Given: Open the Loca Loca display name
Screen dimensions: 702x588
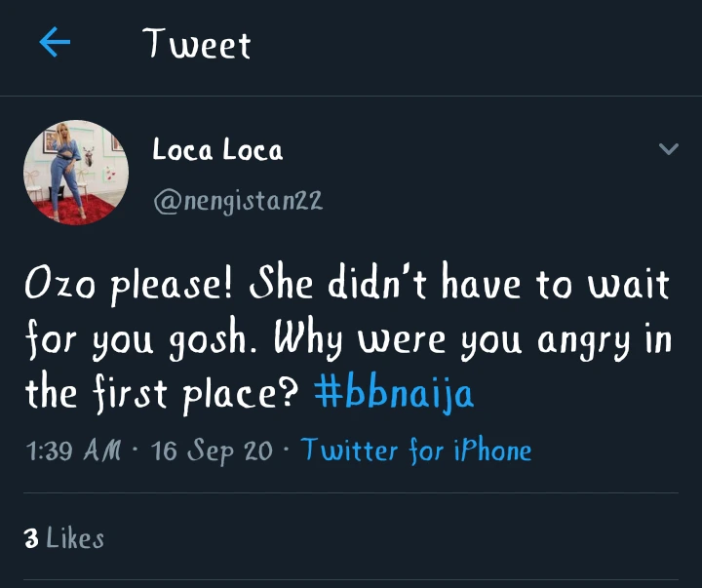Looking at the screenshot, I should click(x=217, y=149).
